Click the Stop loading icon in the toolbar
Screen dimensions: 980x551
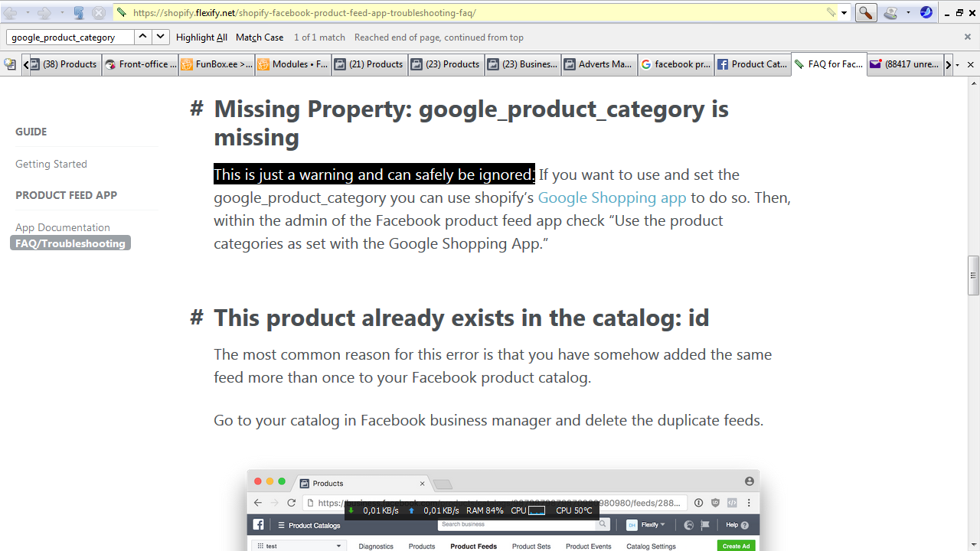(99, 13)
